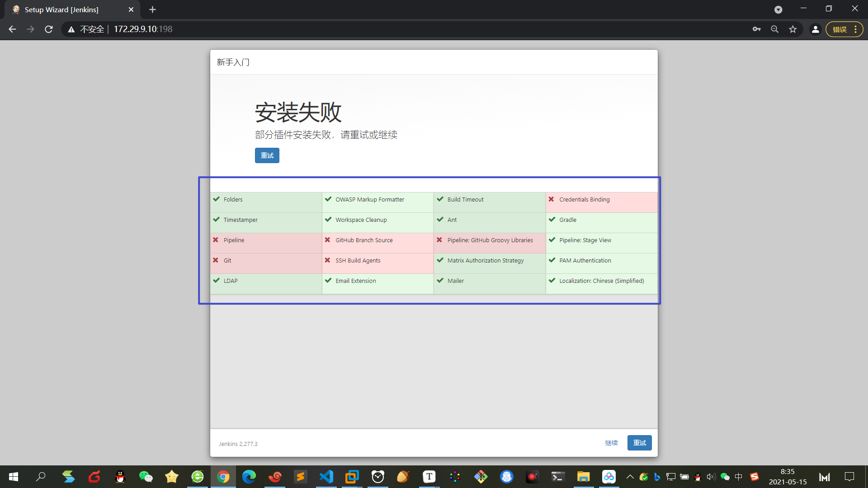This screenshot has width=868, height=488.
Task: Click the LDAP plugin cell
Action: [266, 284]
